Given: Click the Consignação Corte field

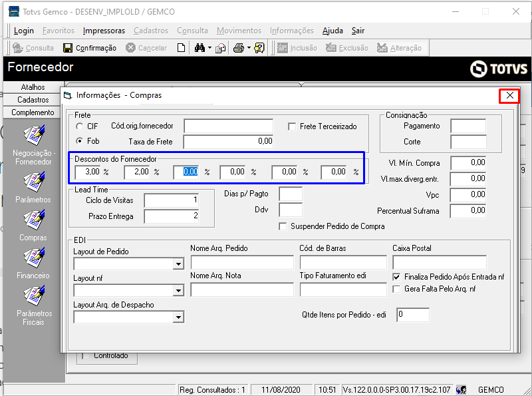Looking at the screenshot, I should (x=468, y=142).
